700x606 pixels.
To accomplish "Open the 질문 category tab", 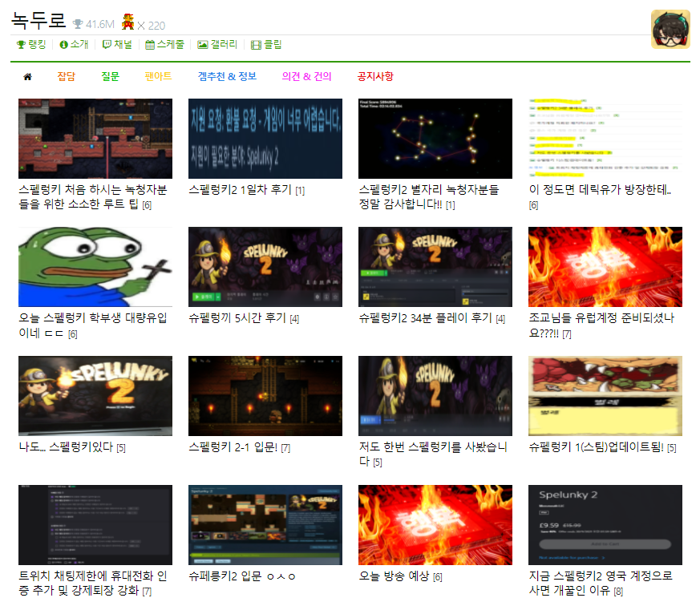I will click(111, 76).
